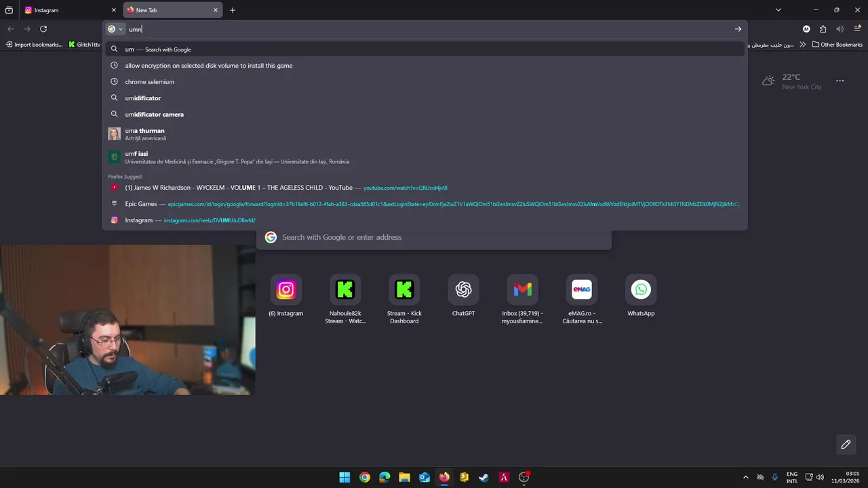Close the New Tab tab
This screenshot has height=488, width=868.
pos(216,10)
